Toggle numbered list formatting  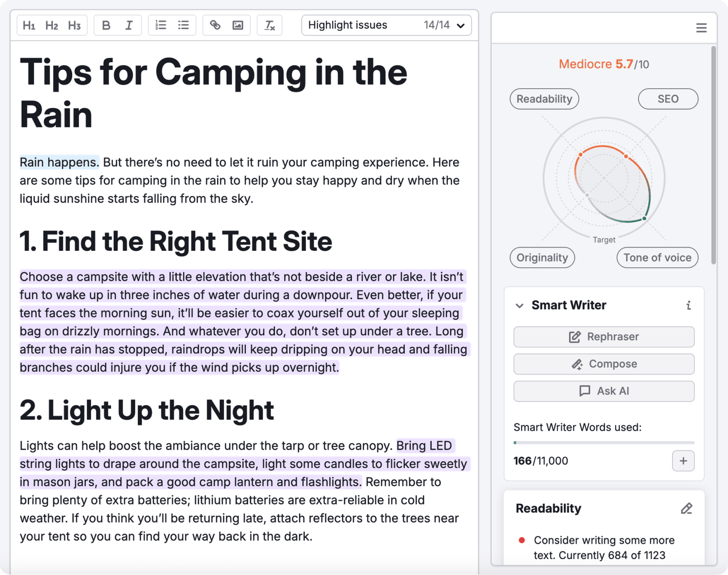click(160, 25)
